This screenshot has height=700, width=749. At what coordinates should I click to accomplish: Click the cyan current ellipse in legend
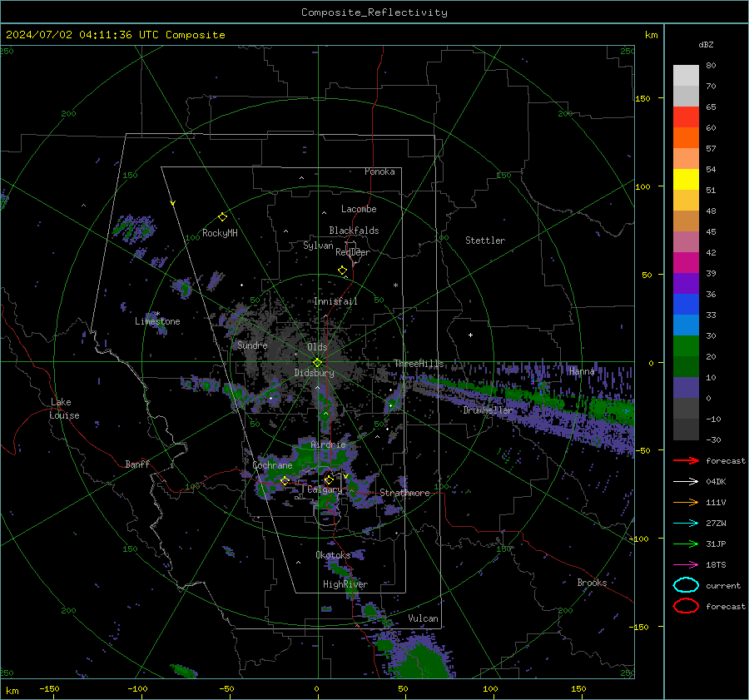click(x=686, y=585)
